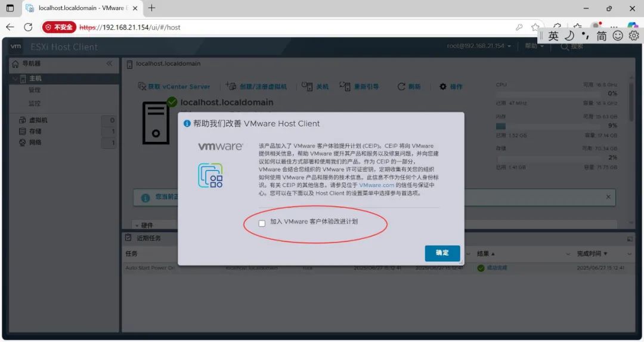
Task: Collapse the 导航器 panel with double-chevron icon
Action: click(109, 63)
